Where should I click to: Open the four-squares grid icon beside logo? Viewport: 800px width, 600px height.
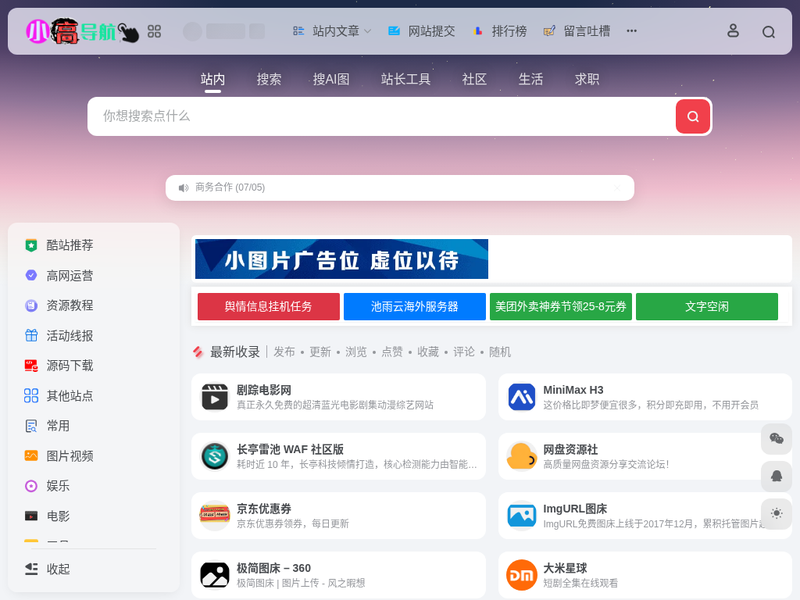(x=154, y=32)
